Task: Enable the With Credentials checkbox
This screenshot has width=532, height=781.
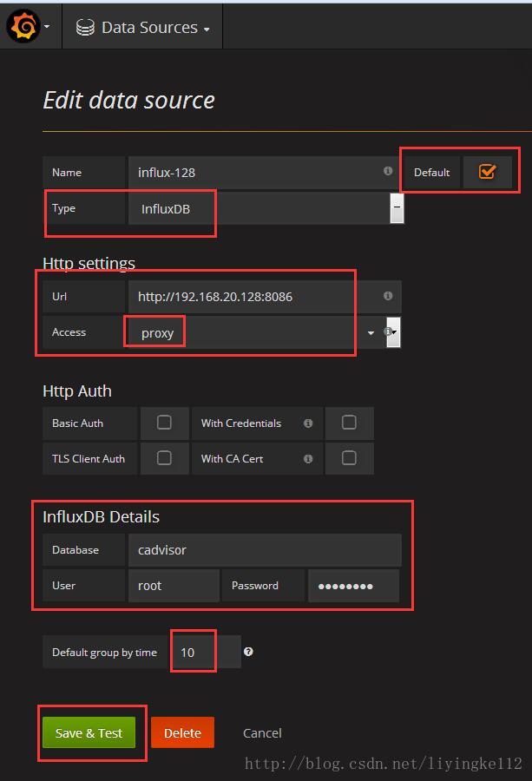Action: (349, 423)
